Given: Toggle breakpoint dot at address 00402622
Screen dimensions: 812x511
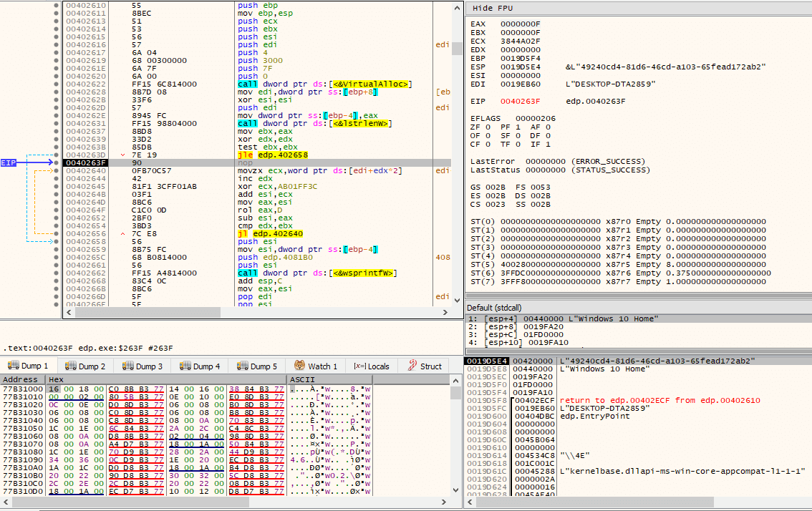Looking at the screenshot, I should 56,84.
